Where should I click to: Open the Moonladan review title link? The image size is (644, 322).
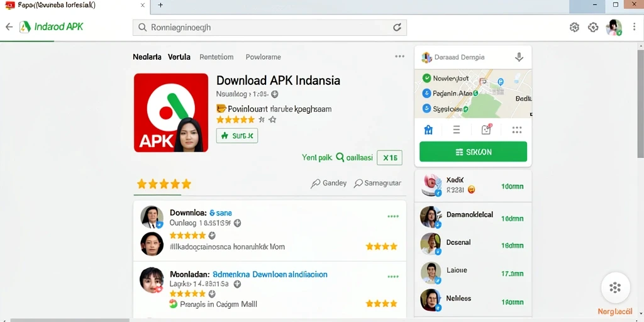coord(269,274)
